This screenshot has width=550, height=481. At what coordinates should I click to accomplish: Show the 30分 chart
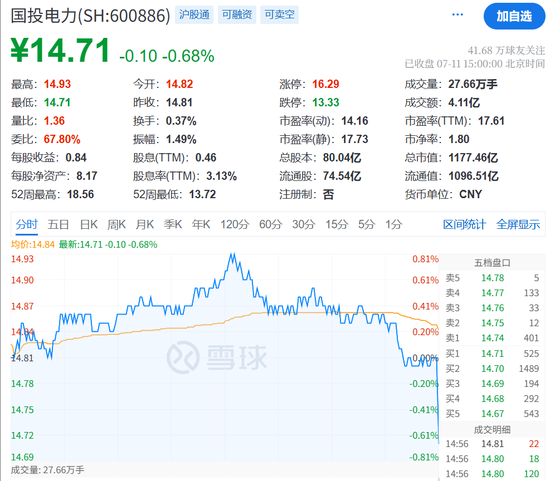[304, 224]
